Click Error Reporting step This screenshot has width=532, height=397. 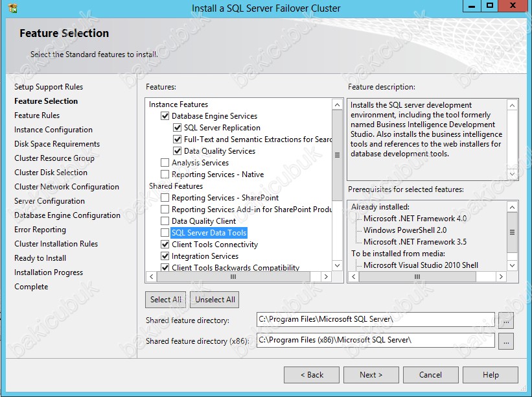click(40, 230)
